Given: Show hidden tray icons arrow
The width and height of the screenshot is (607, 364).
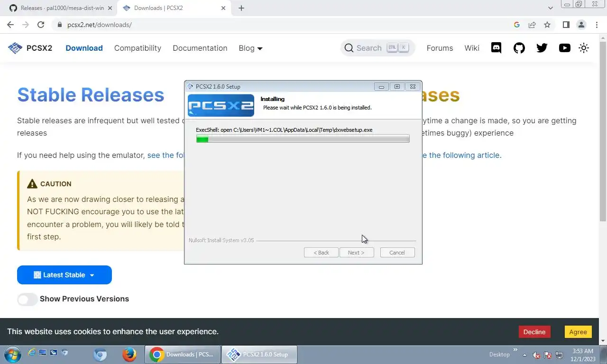Looking at the screenshot, I should tap(524, 355).
